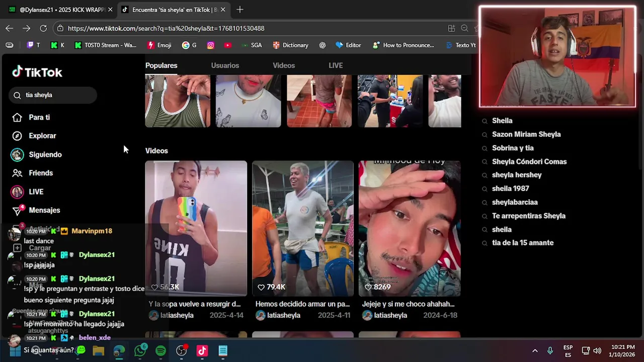
Task: Click the 8269 likes heart
Action: tap(368, 287)
